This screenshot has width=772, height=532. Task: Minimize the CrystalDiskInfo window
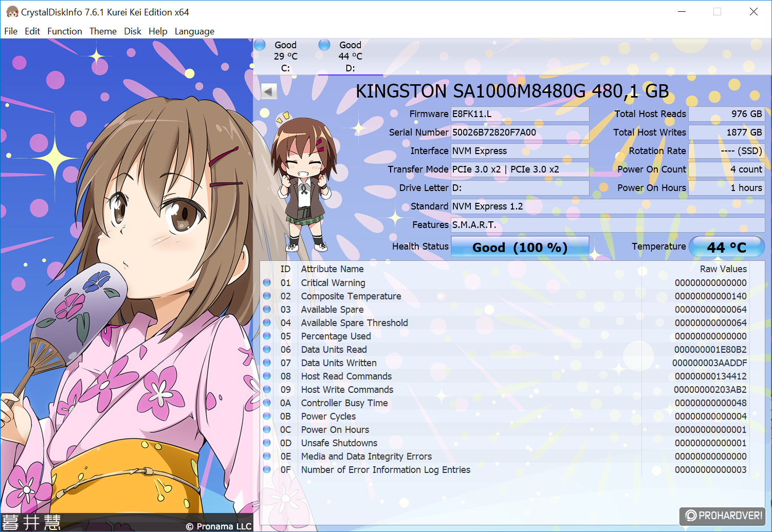tap(682, 12)
